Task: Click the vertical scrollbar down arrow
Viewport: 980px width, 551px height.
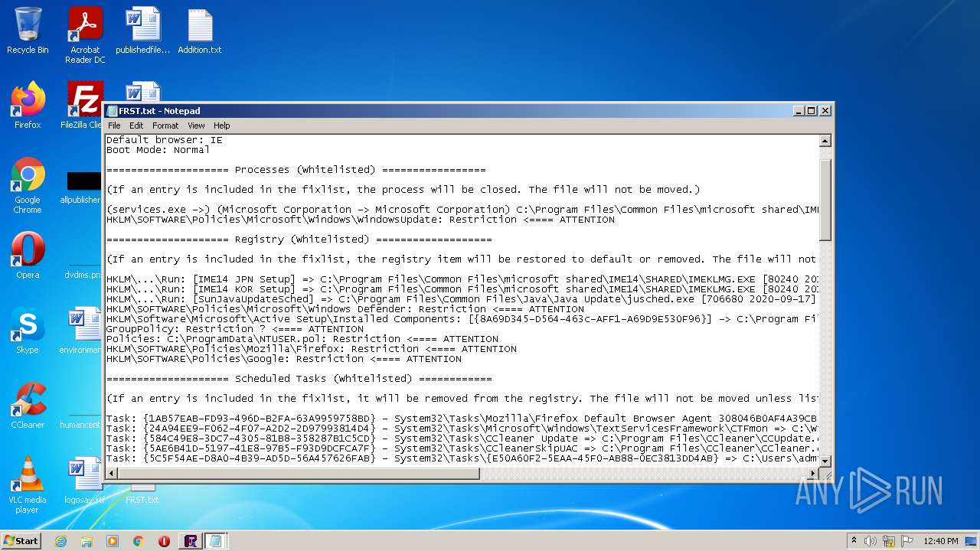Action: 825,461
